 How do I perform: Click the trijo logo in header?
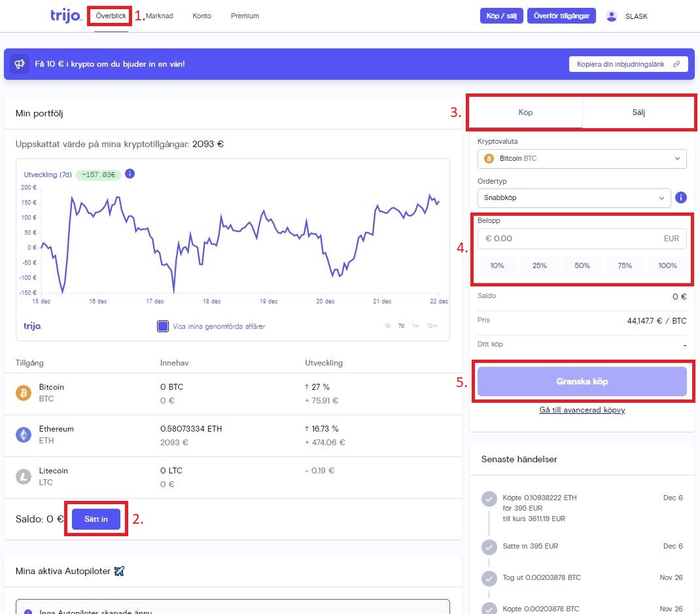pos(65,15)
